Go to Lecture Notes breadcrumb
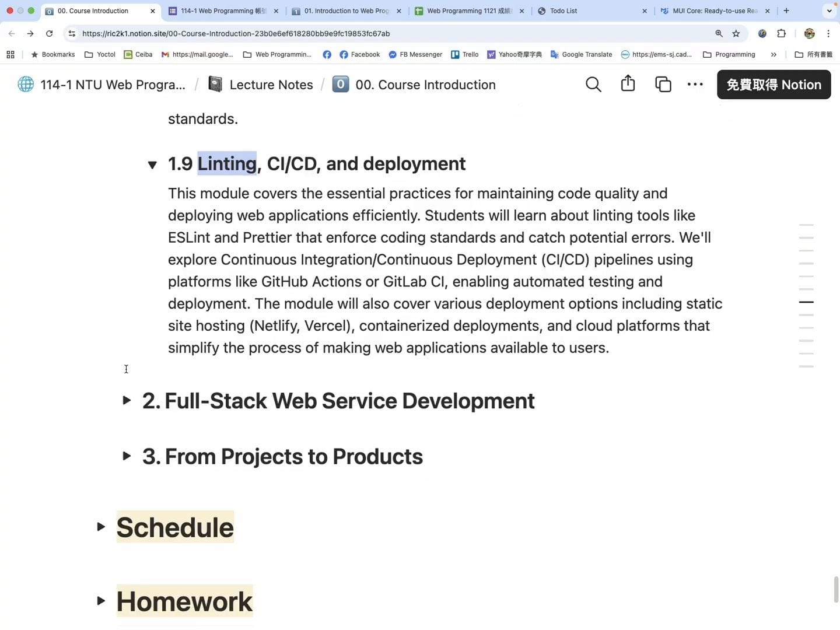This screenshot has height=630, width=840. [x=271, y=85]
